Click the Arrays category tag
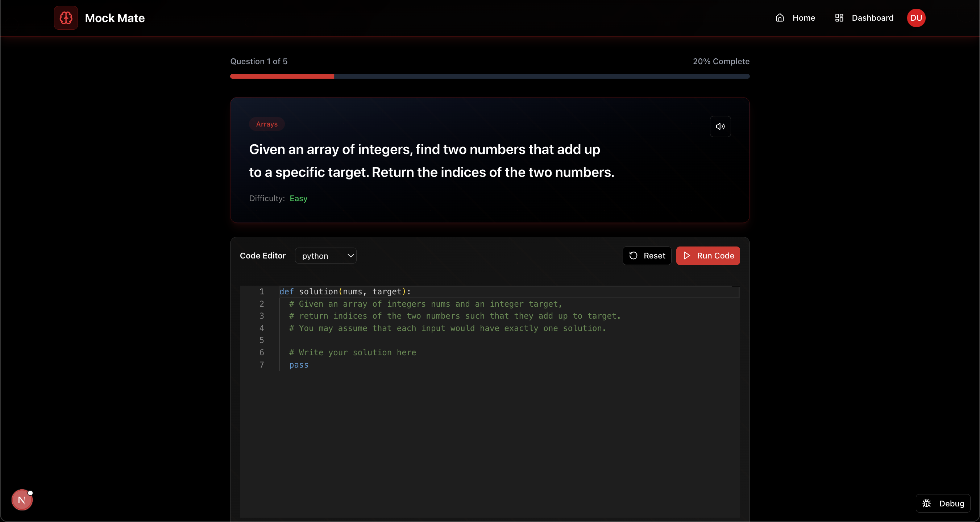The height and width of the screenshot is (522, 980). (267, 124)
